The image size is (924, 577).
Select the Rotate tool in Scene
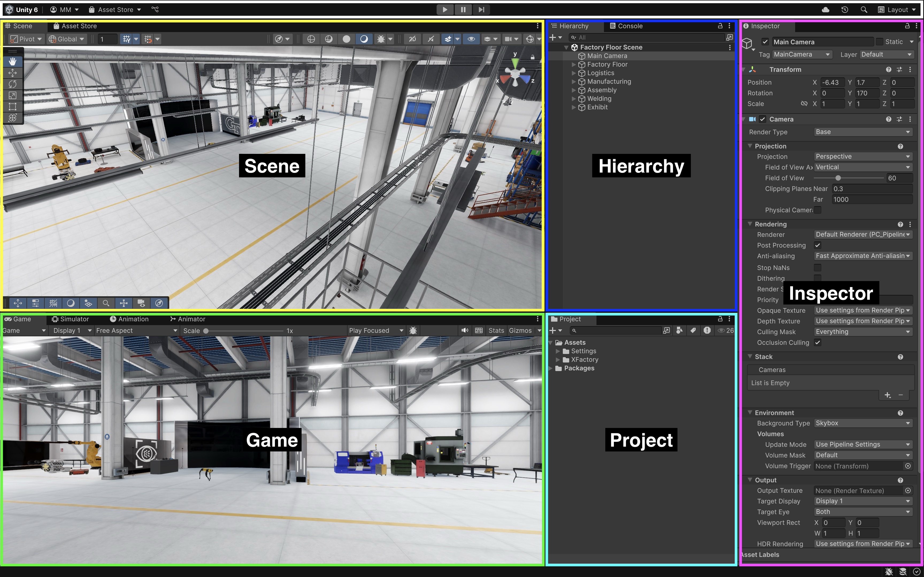(13, 84)
